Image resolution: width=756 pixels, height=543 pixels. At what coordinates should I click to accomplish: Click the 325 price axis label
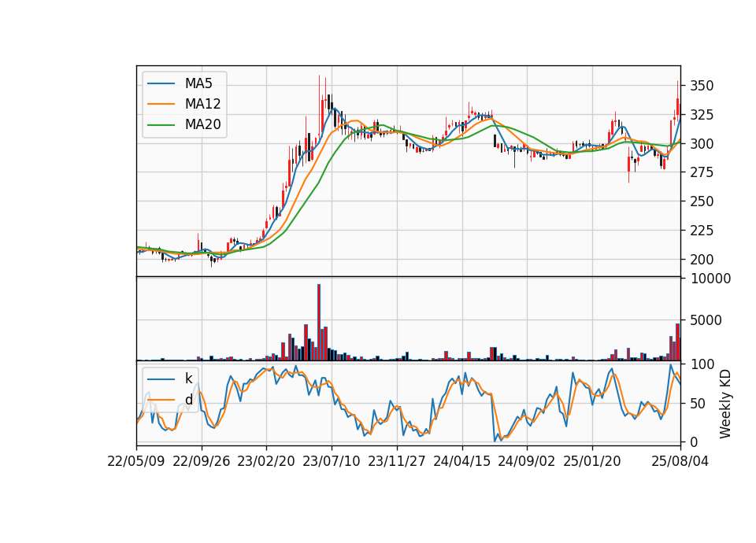702,115
